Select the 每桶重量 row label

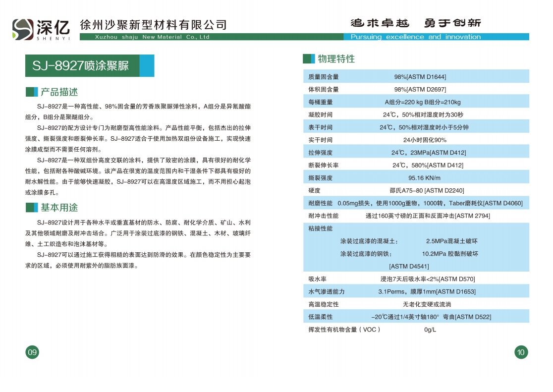pyautogui.click(x=321, y=102)
